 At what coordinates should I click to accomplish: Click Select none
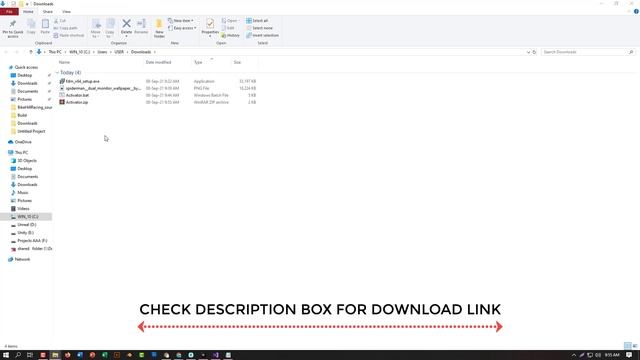click(259, 28)
